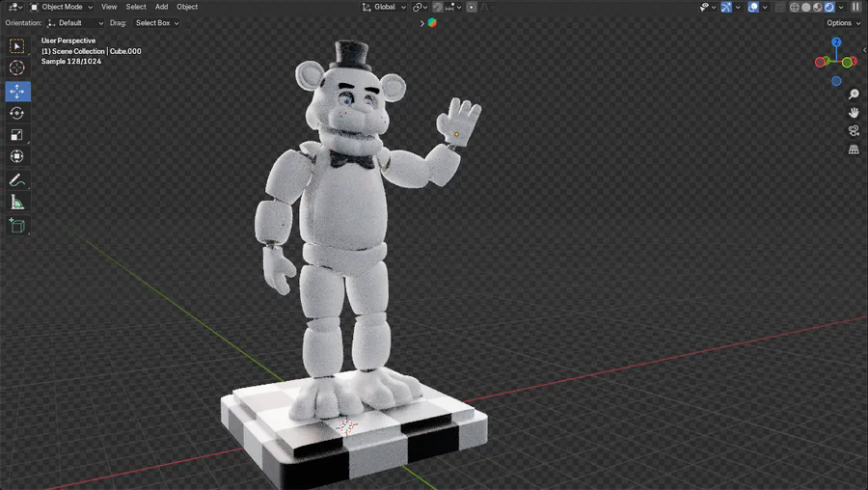Image resolution: width=868 pixels, height=490 pixels.
Task: Switch to rendered shading
Action: pos(829,7)
